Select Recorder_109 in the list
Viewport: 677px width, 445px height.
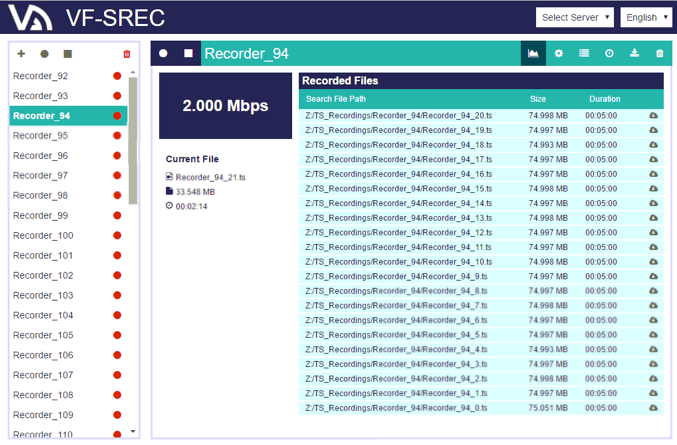click(x=43, y=415)
